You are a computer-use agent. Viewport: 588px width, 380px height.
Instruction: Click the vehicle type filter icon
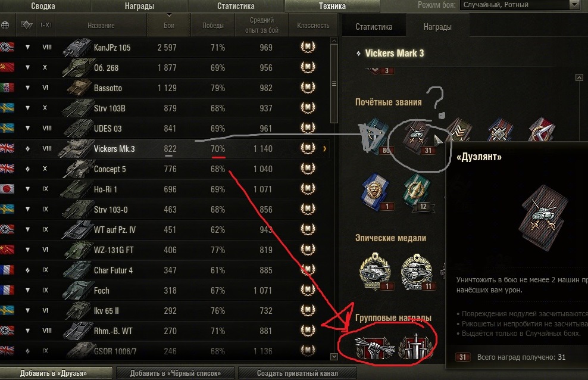point(26,25)
